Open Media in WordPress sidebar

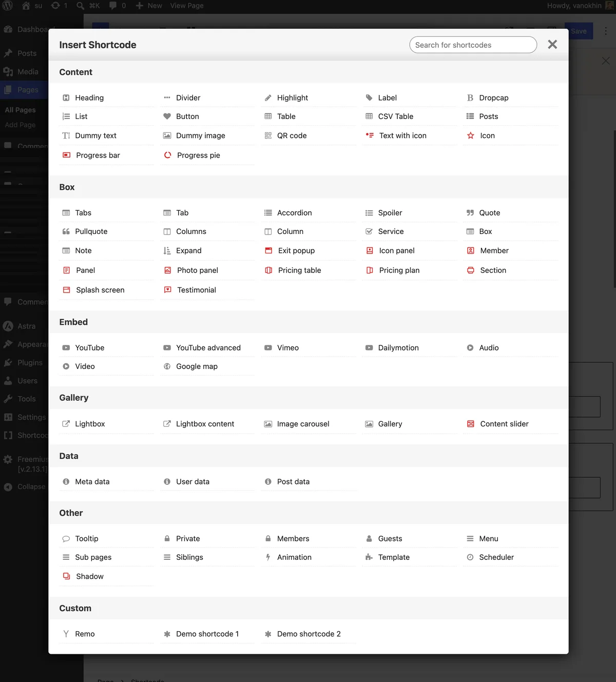24,72
